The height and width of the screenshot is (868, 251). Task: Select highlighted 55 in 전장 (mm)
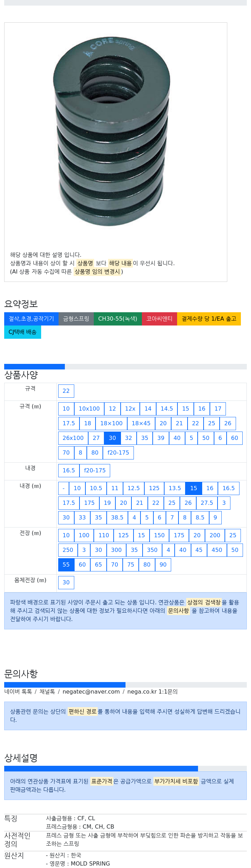(x=66, y=564)
